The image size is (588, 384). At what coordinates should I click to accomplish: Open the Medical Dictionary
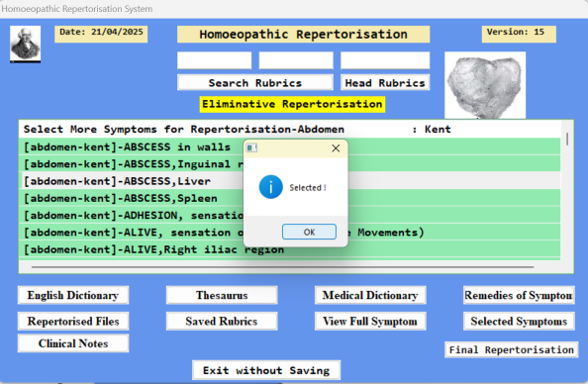370,295
